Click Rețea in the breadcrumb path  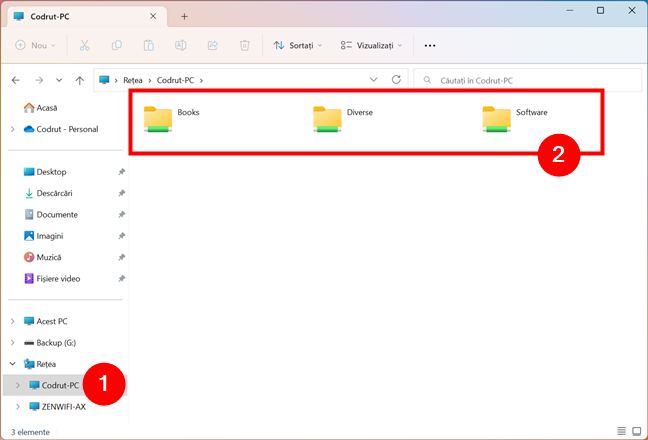coord(133,80)
